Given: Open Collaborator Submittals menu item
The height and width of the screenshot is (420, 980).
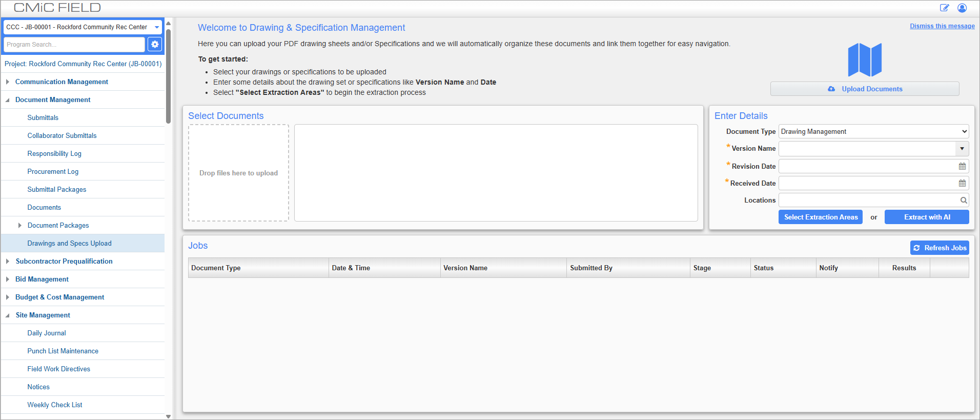Looking at the screenshot, I should tap(62, 135).
